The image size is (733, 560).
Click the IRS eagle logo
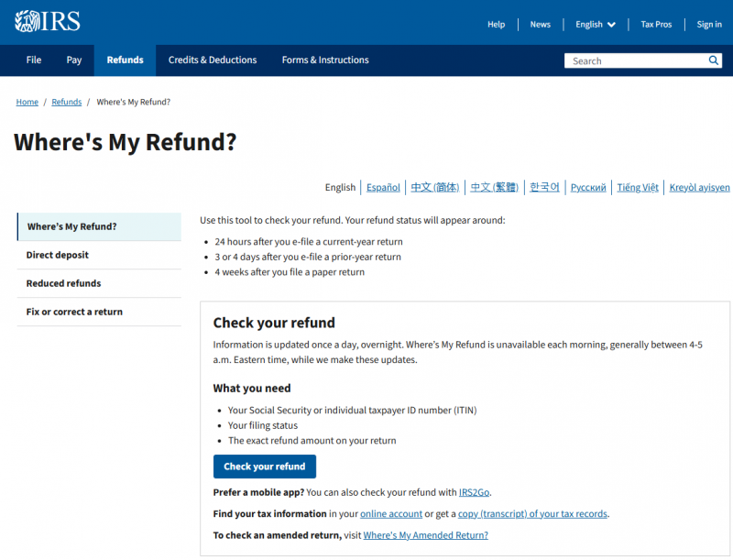(26, 20)
